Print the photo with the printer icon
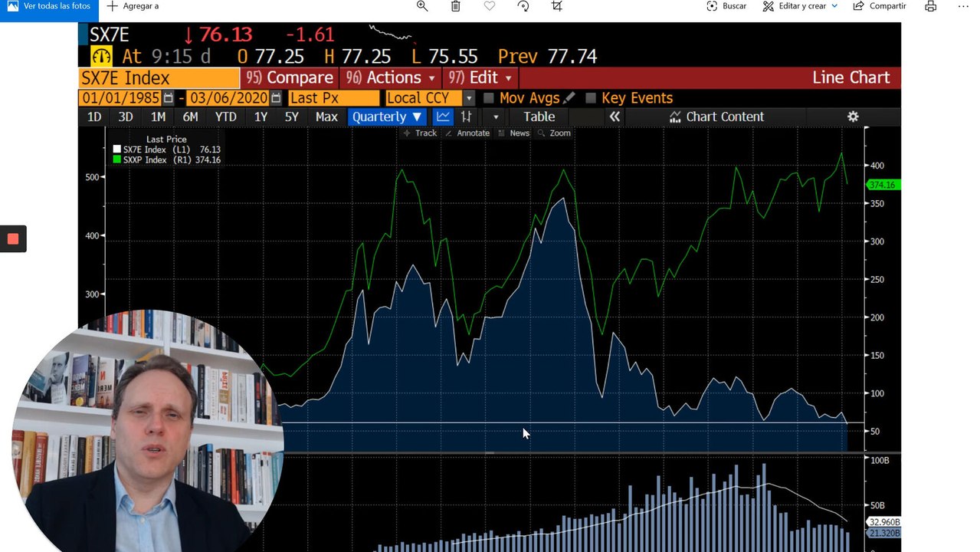Viewport: 980px width, 552px height. point(930,6)
